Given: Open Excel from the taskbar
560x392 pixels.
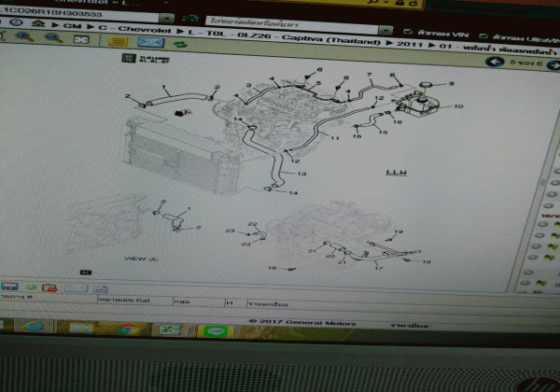Looking at the screenshot, I should [169, 329].
